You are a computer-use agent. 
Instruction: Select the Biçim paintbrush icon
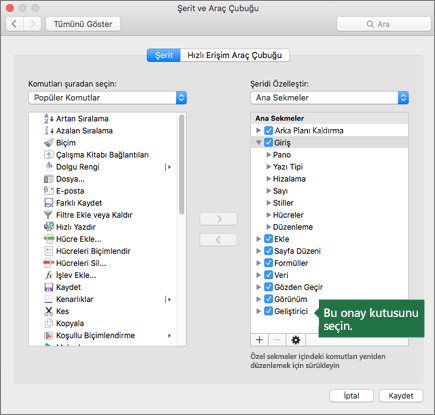49,143
